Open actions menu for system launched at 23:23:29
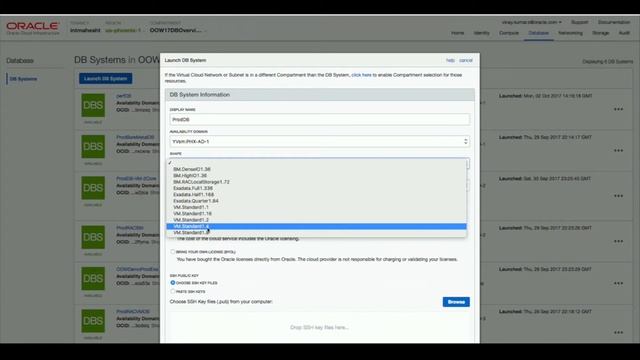This screenshot has width=640, height=360. click(x=618, y=283)
